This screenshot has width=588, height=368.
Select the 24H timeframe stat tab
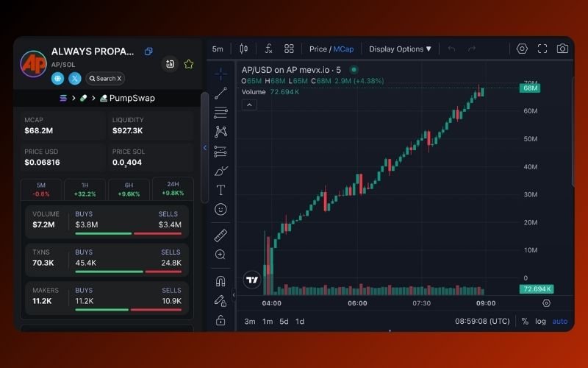(x=173, y=188)
